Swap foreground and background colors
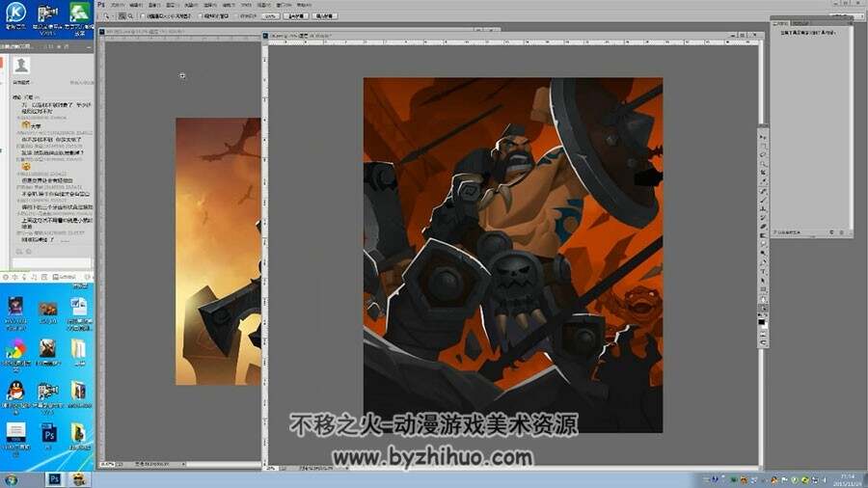This screenshot has width=868, height=488. click(766, 314)
